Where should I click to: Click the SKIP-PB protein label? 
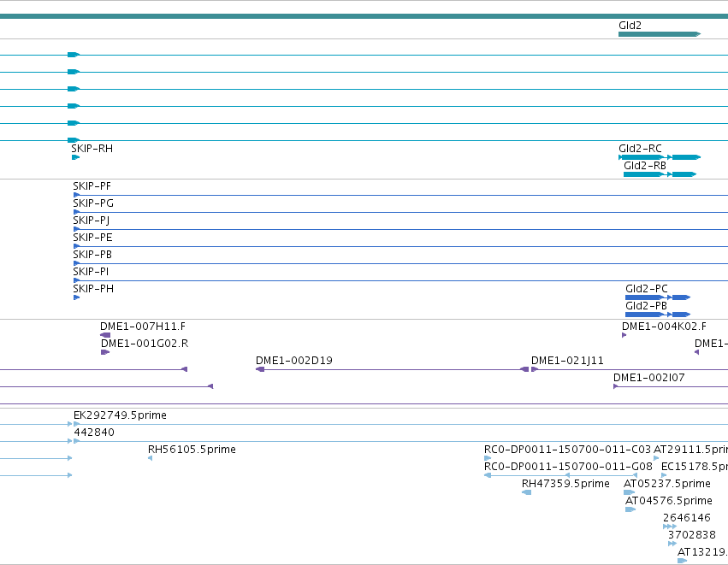pos(92,255)
